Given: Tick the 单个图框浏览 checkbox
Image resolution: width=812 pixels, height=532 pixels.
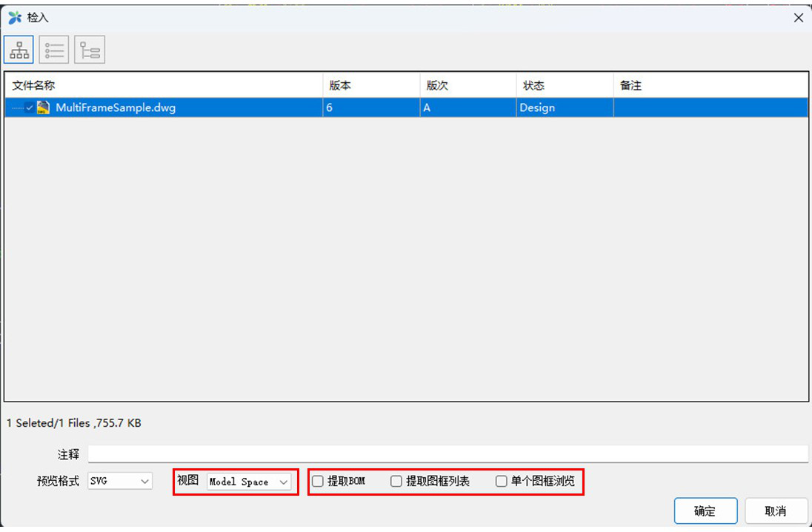Looking at the screenshot, I should tap(502, 482).
